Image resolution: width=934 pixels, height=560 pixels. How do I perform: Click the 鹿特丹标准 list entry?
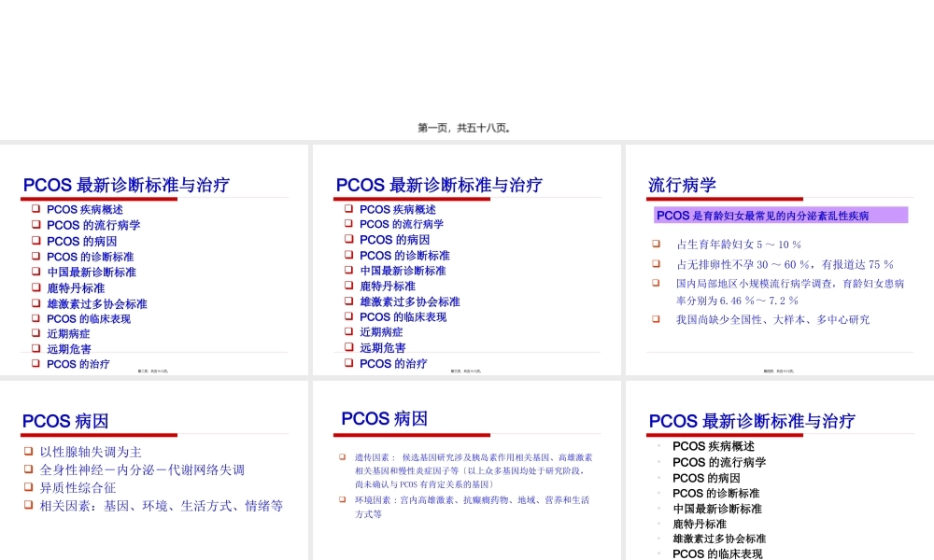78,286
